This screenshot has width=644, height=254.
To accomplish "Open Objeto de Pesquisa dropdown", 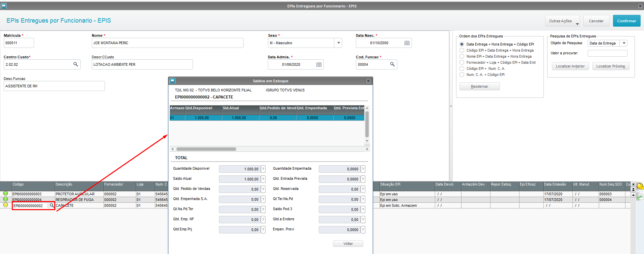I will (x=624, y=43).
